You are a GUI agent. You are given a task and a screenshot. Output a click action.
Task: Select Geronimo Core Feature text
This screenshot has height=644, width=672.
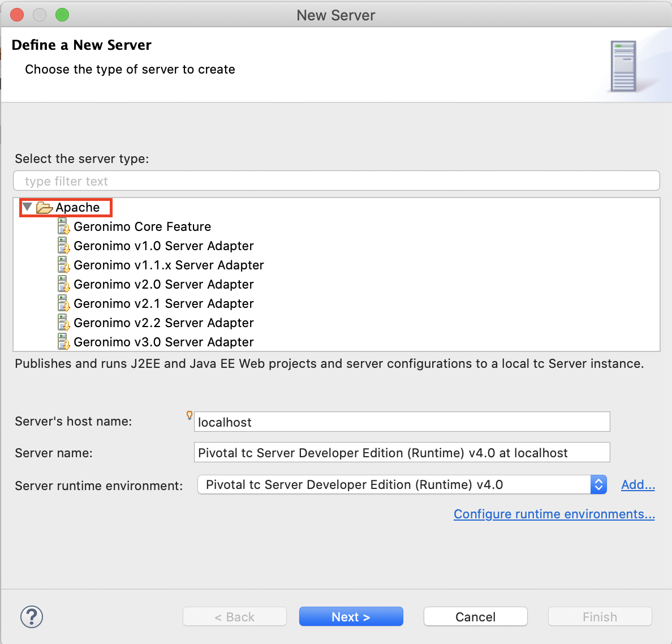coord(143,226)
